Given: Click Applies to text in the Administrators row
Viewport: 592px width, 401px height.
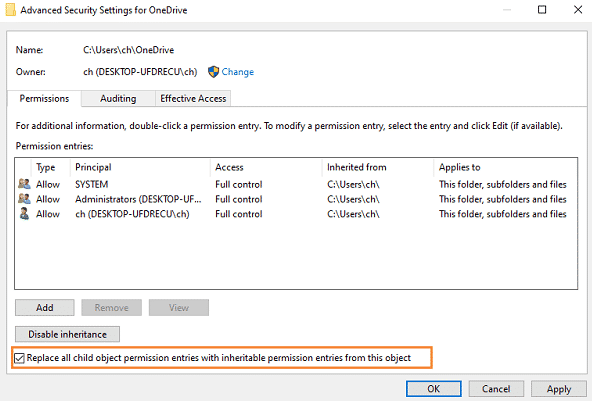Looking at the screenshot, I should tap(503, 199).
